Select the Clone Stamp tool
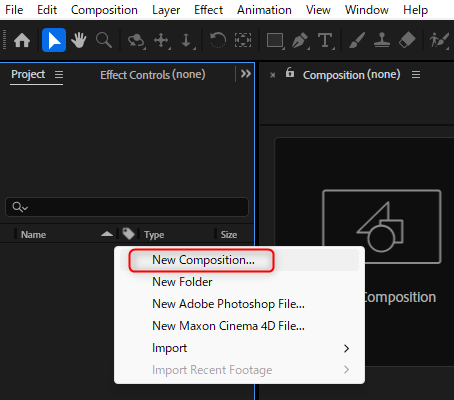454x400 pixels. (382, 40)
